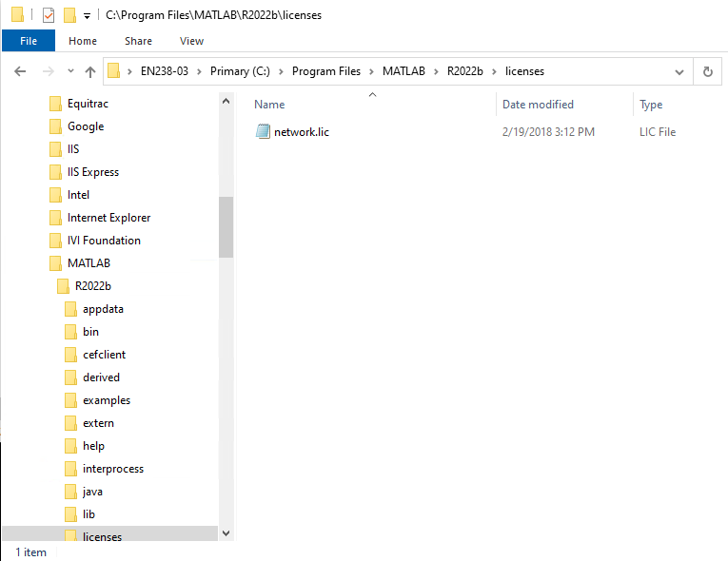The height and width of the screenshot is (561, 728).
Task: Refresh the licenses folder view
Action: pos(708,71)
